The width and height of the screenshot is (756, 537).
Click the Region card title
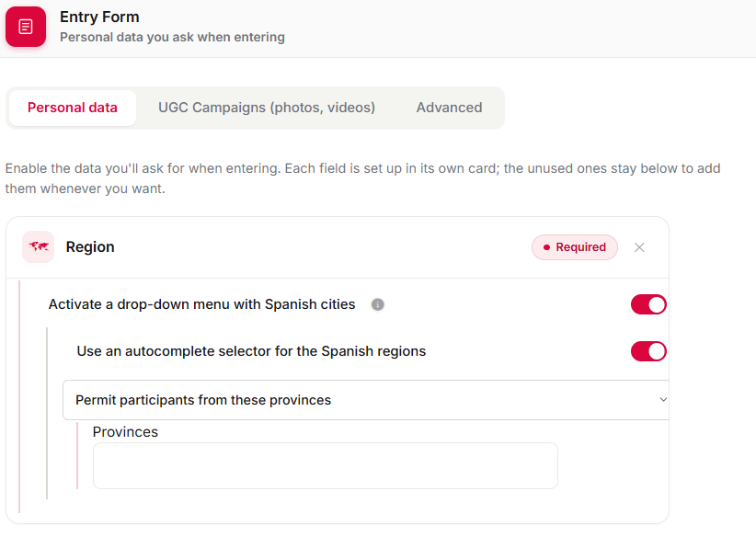point(90,246)
